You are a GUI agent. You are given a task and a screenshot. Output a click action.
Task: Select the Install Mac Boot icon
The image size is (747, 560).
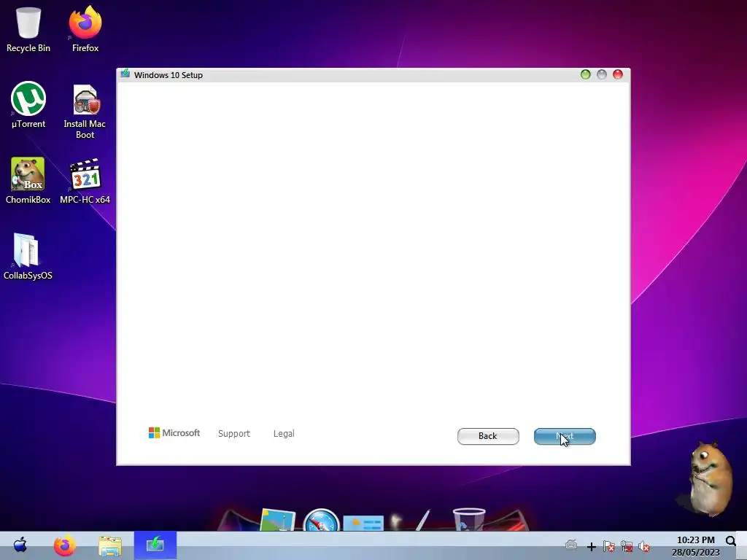click(x=85, y=112)
